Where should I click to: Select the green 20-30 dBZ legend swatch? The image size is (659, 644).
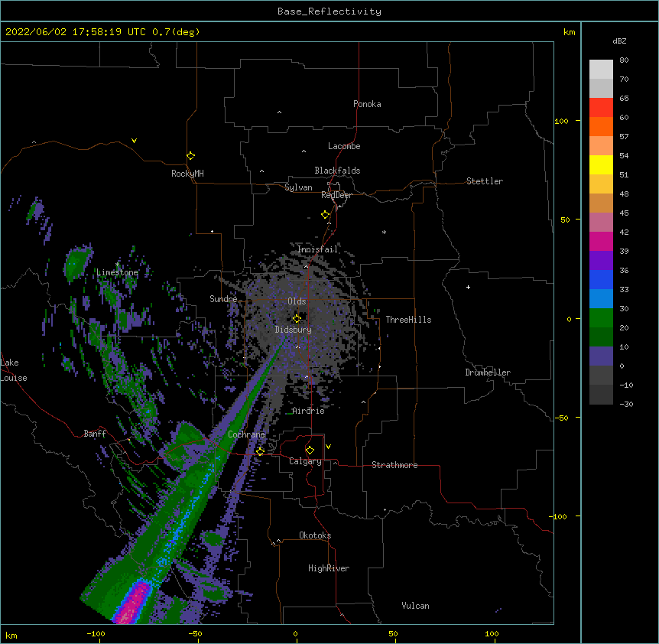(x=601, y=318)
